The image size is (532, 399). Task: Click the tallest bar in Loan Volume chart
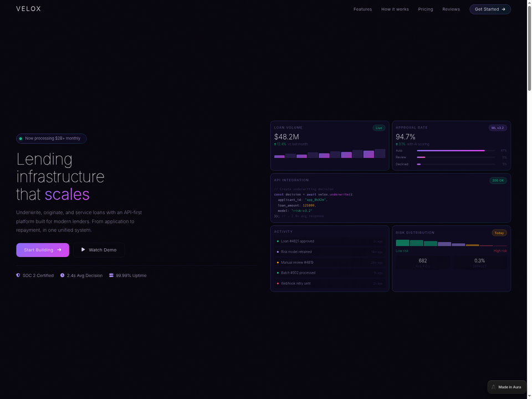pos(380,154)
